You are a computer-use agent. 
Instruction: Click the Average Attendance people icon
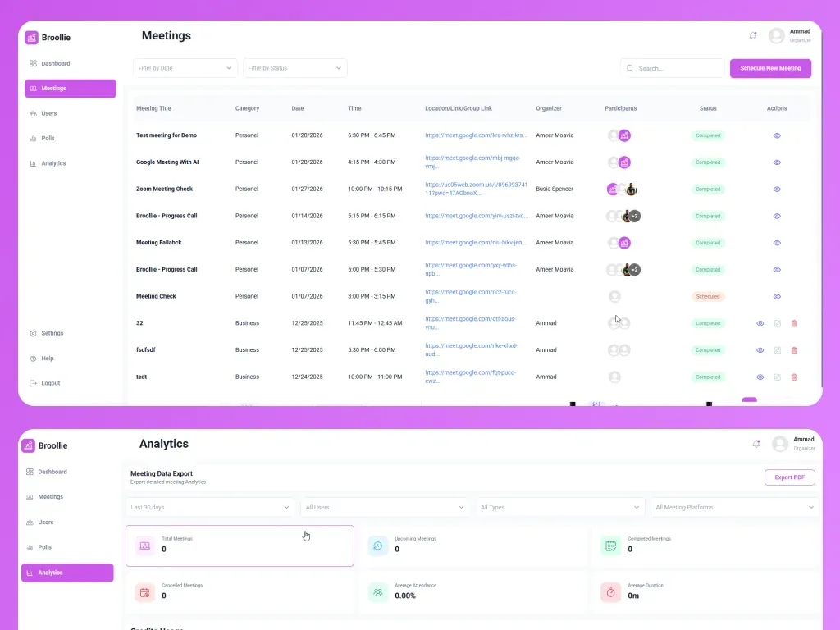(x=377, y=592)
